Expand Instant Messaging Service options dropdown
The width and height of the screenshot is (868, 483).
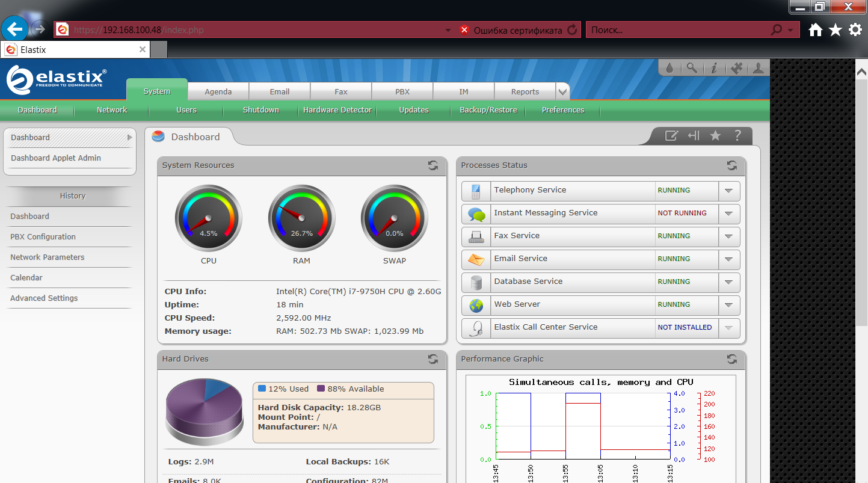tap(729, 214)
